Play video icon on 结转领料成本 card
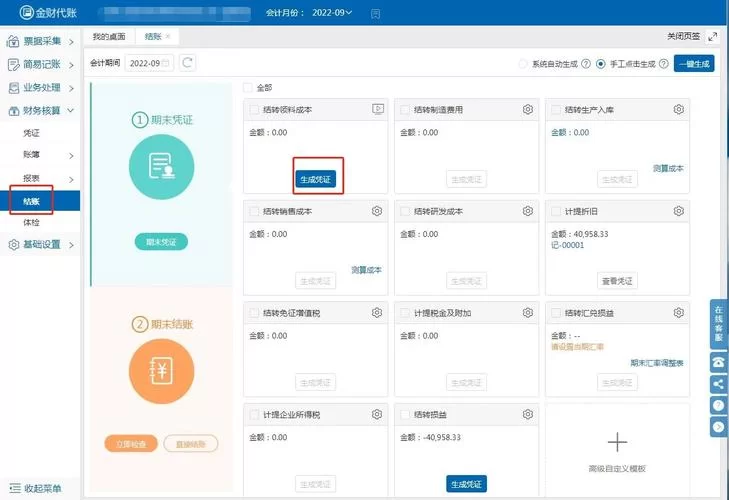The height and width of the screenshot is (500, 729). [x=378, y=109]
